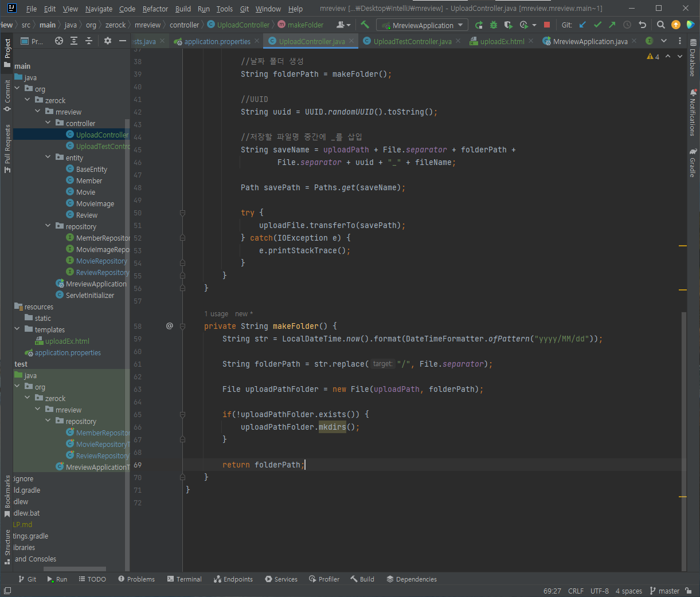Open the Refactor menu

click(x=155, y=9)
